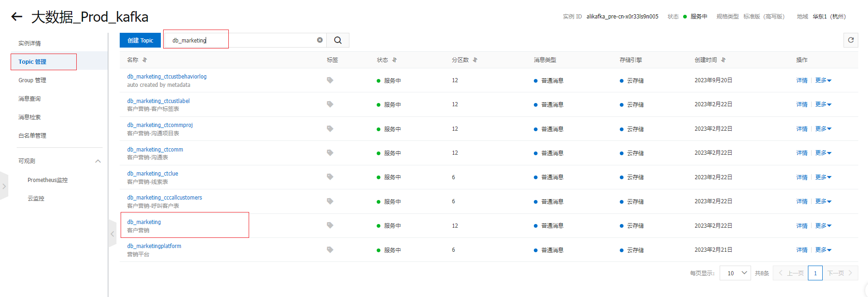868x297 pixels.
Task: Open the db_marketing topic link
Action: coord(144,222)
